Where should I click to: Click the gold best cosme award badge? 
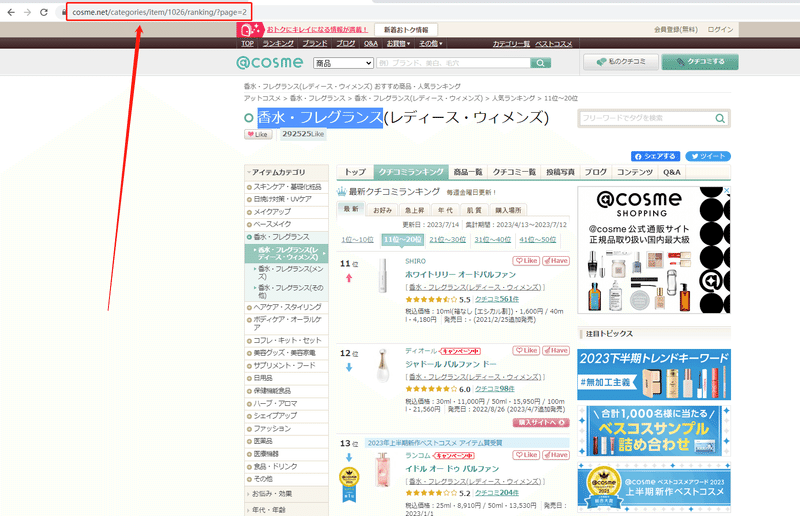point(349,484)
